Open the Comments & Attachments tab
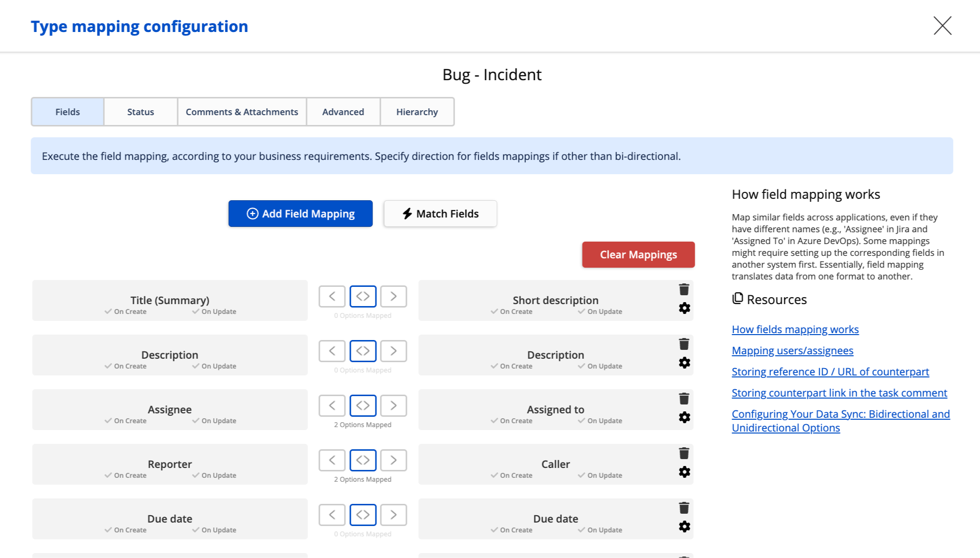This screenshot has height=558, width=980. point(242,112)
